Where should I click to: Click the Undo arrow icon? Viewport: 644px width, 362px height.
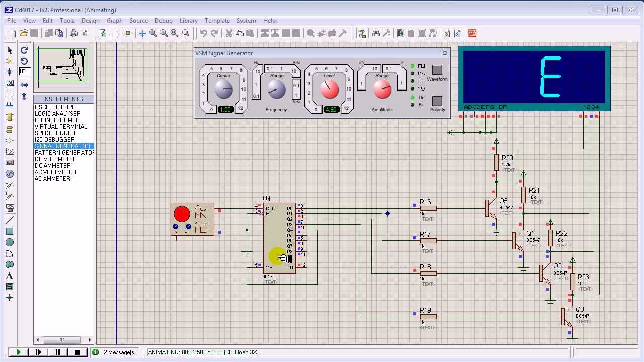(x=203, y=33)
